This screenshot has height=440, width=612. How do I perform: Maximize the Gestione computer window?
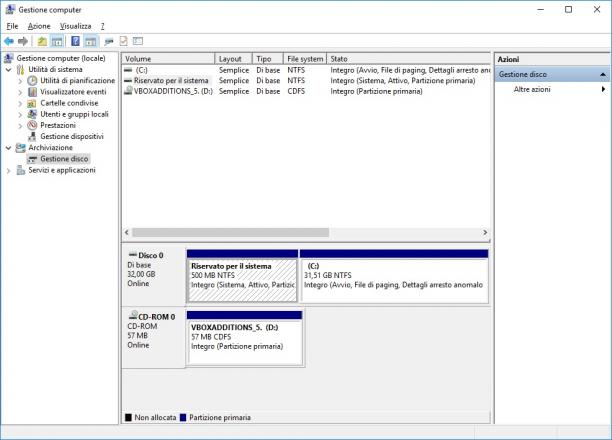pos(569,10)
